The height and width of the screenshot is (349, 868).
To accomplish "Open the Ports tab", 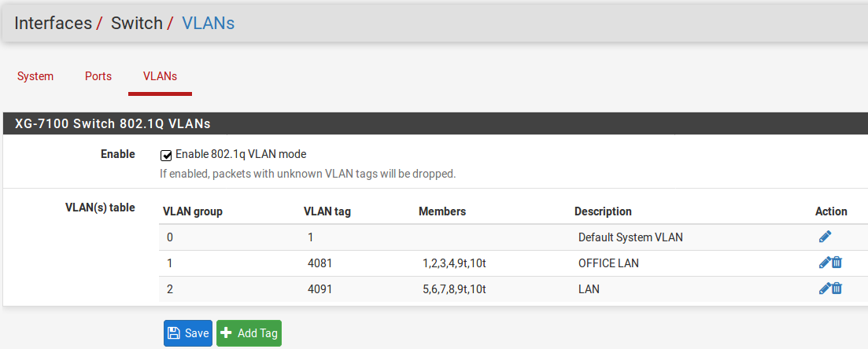I will [98, 76].
